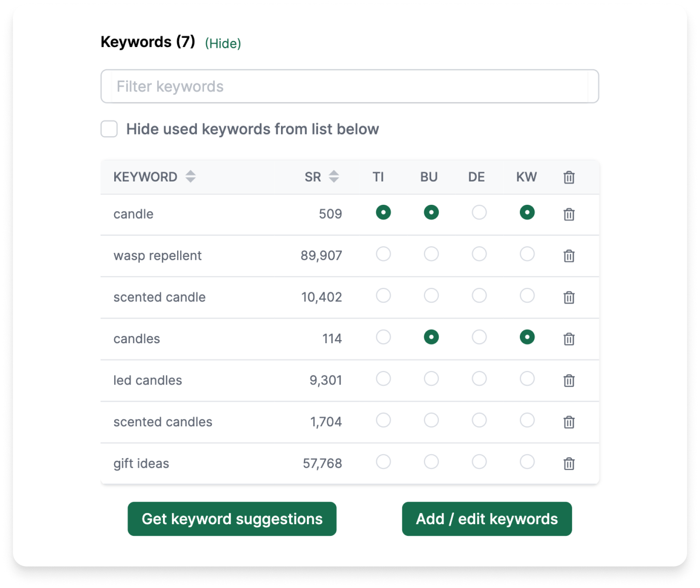Delete the 'gift ideas' keyword
The image size is (700, 588).
569,464
